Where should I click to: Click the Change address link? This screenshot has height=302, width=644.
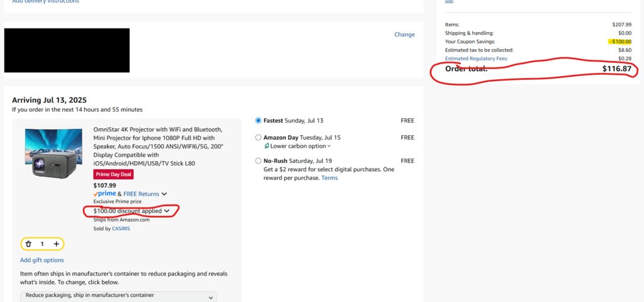coord(405,35)
